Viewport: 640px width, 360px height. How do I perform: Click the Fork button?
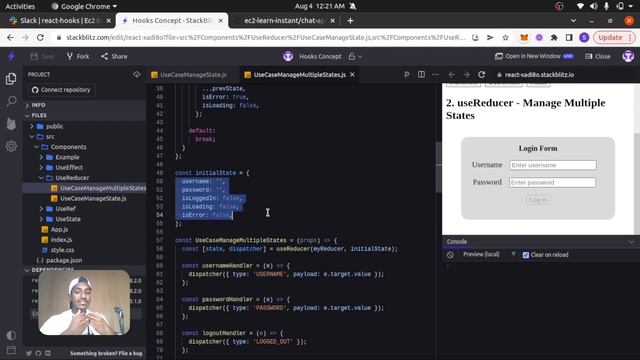(x=78, y=56)
